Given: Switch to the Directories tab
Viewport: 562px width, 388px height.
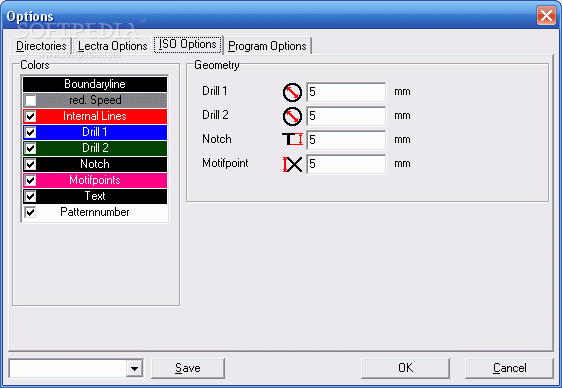Looking at the screenshot, I should 41,46.
